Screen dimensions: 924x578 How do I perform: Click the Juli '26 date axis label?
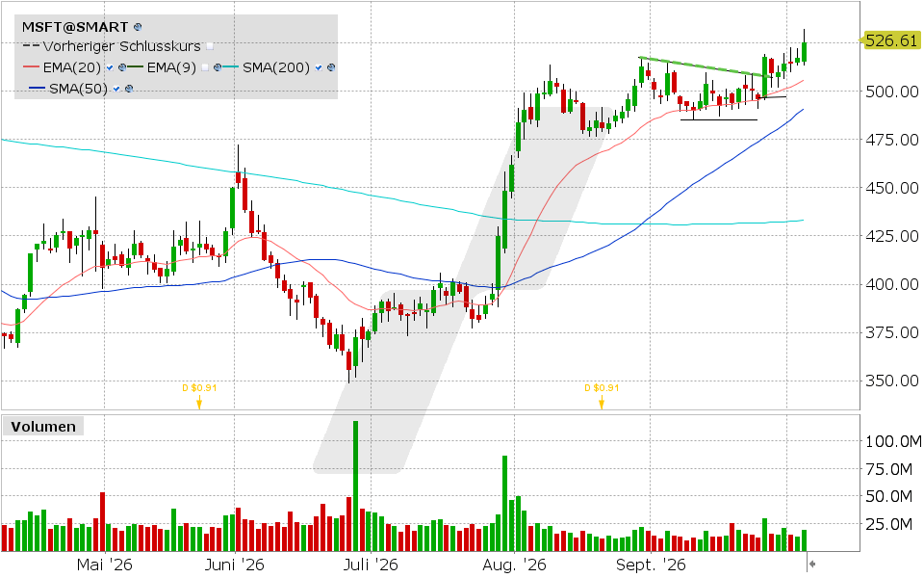pyautogui.click(x=371, y=565)
